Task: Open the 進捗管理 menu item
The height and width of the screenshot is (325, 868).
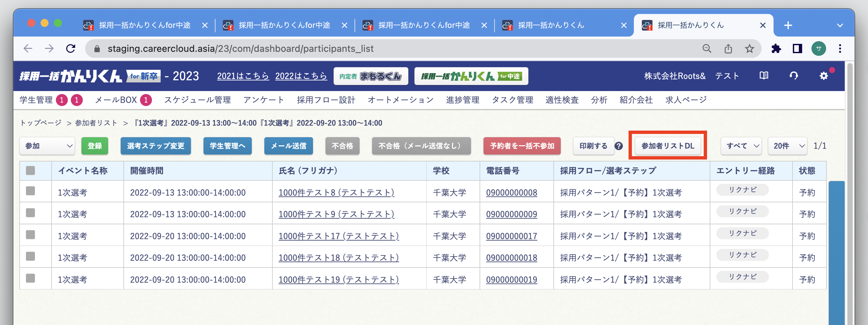Action: pyautogui.click(x=462, y=100)
